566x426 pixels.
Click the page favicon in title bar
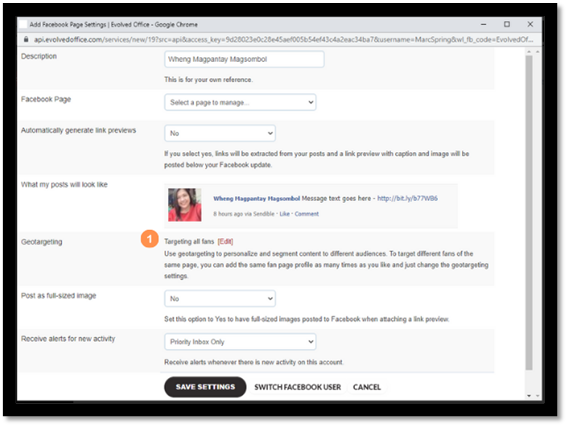pos(23,24)
